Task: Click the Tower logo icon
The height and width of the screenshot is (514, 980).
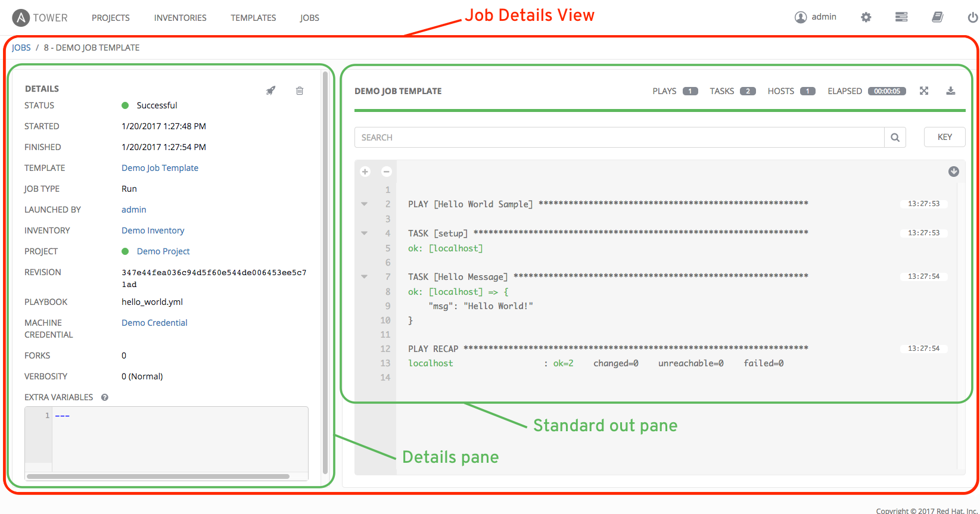Action: pyautogui.click(x=21, y=18)
